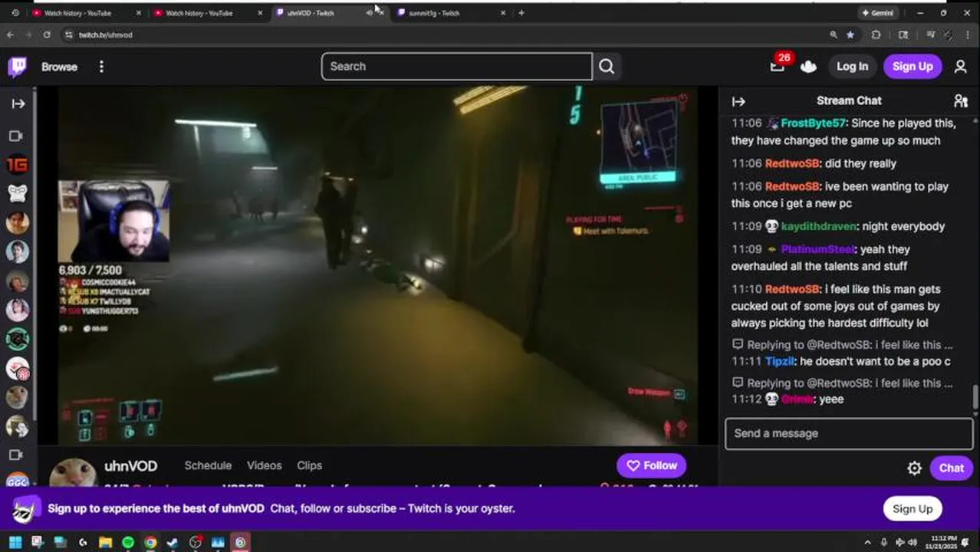Click the stream video player

tap(377, 265)
